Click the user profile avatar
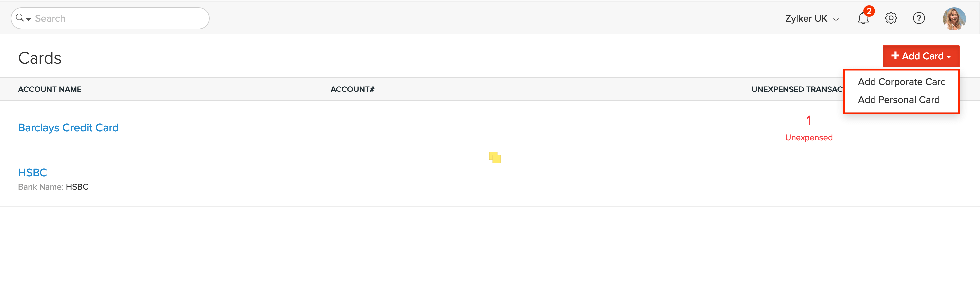The width and height of the screenshot is (980, 305). click(x=954, y=19)
